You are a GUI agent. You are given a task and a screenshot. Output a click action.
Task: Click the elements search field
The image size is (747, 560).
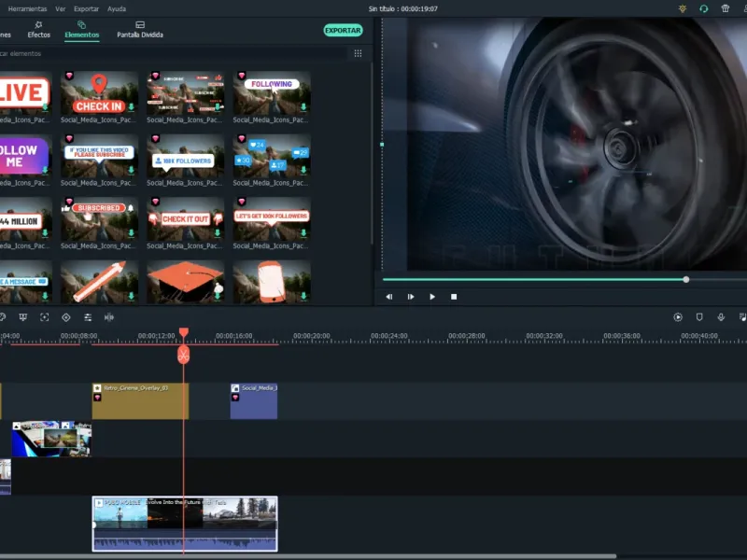pos(172,53)
